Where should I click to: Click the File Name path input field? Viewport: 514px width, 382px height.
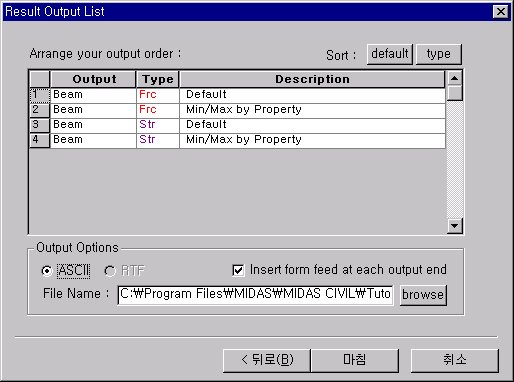[x=255, y=295]
